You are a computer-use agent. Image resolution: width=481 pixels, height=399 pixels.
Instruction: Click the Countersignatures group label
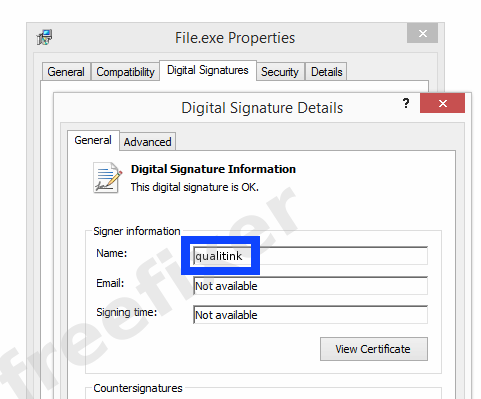click(x=138, y=388)
